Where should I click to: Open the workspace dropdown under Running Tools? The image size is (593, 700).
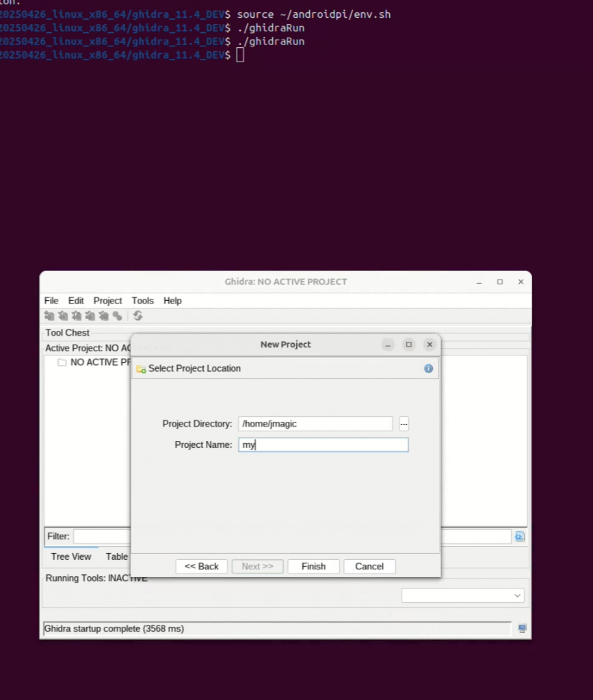[x=462, y=595]
